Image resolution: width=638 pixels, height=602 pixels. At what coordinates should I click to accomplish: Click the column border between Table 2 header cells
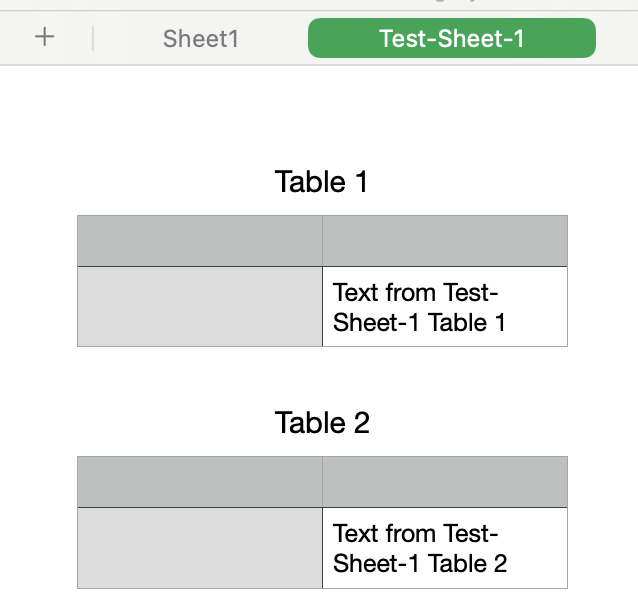click(322, 482)
